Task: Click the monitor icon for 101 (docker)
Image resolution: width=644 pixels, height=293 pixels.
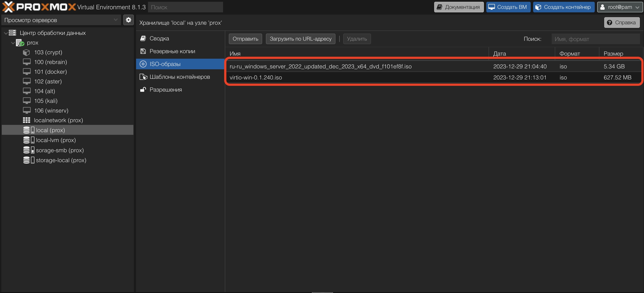Action: click(27, 72)
